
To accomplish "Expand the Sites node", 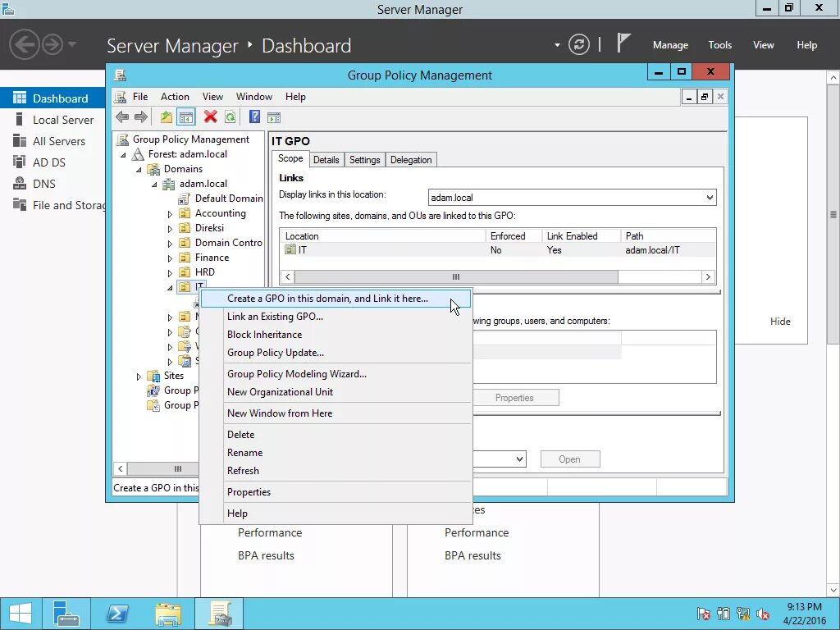I will pos(139,377).
